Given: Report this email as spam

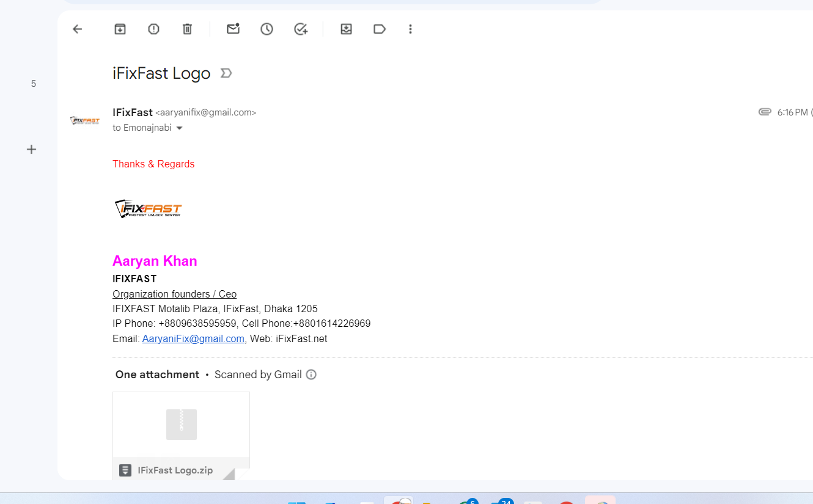Looking at the screenshot, I should pyautogui.click(x=153, y=29).
